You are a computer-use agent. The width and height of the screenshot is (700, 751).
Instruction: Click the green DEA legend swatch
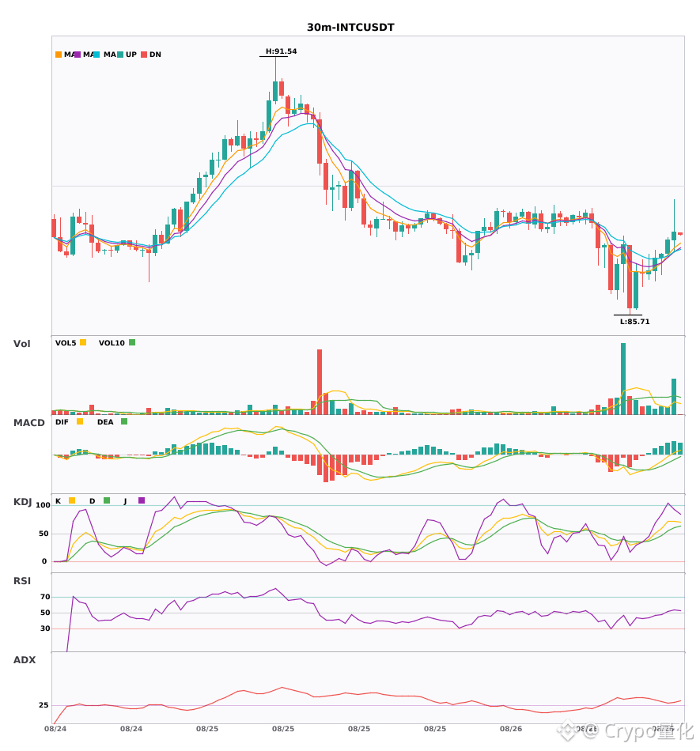(124, 421)
